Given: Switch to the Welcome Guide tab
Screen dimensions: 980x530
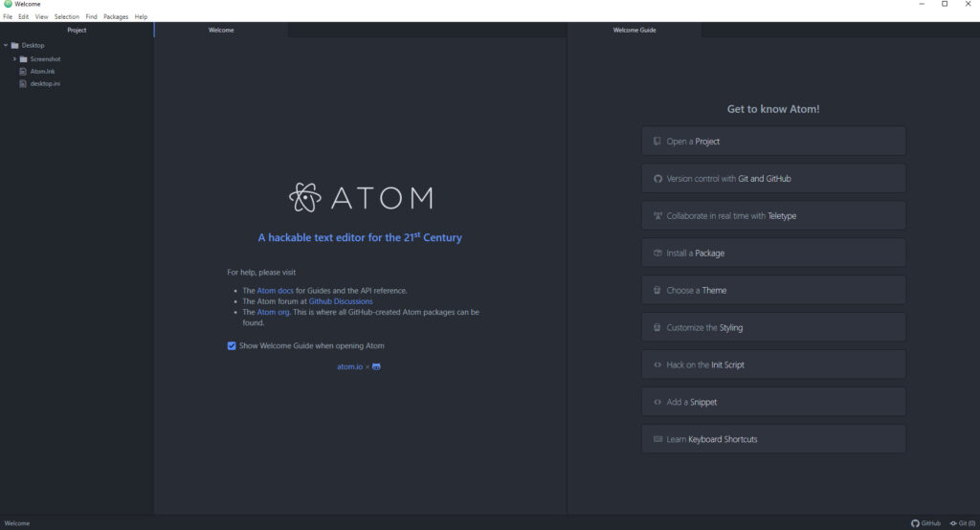Looking at the screenshot, I should pos(635,30).
